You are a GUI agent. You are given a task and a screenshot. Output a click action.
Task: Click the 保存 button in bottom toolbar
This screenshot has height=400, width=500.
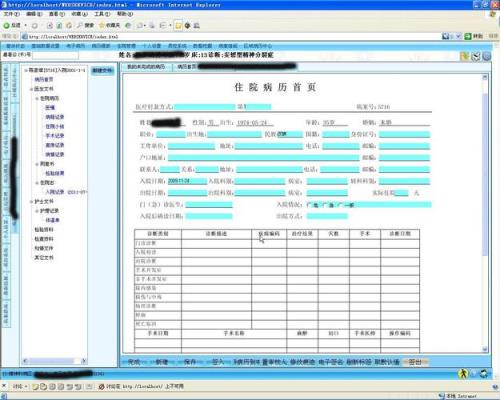(190, 362)
